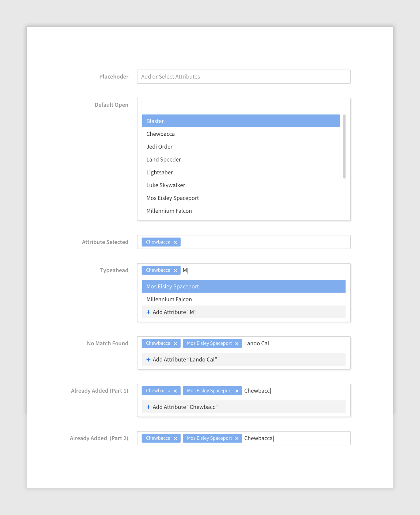Image resolution: width=420 pixels, height=515 pixels.
Task: Click the Already Added (Part 1) label
Action: (100, 391)
